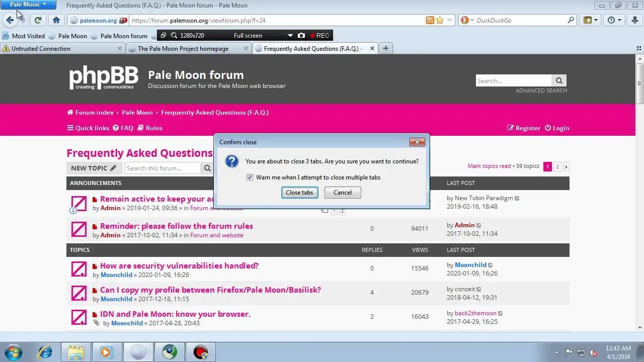
Task: Show hidden tray icons arrow
Action: [x=556, y=352]
